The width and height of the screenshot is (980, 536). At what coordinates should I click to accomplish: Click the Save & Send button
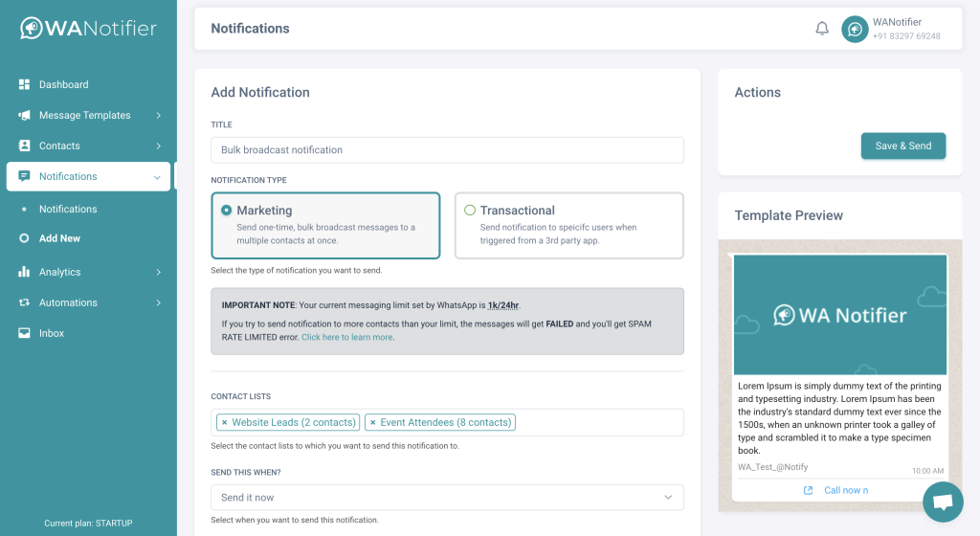(x=902, y=145)
